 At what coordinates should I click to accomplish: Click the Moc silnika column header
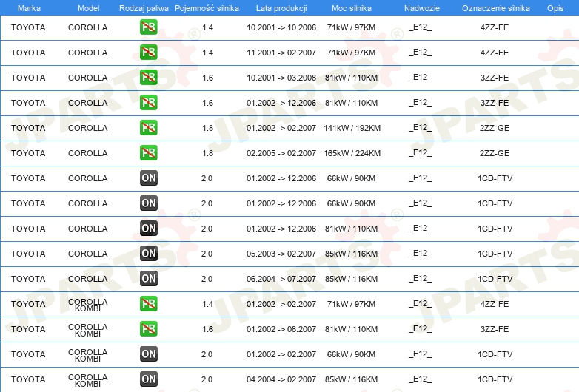pyautogui.click(x=352, y=8)
